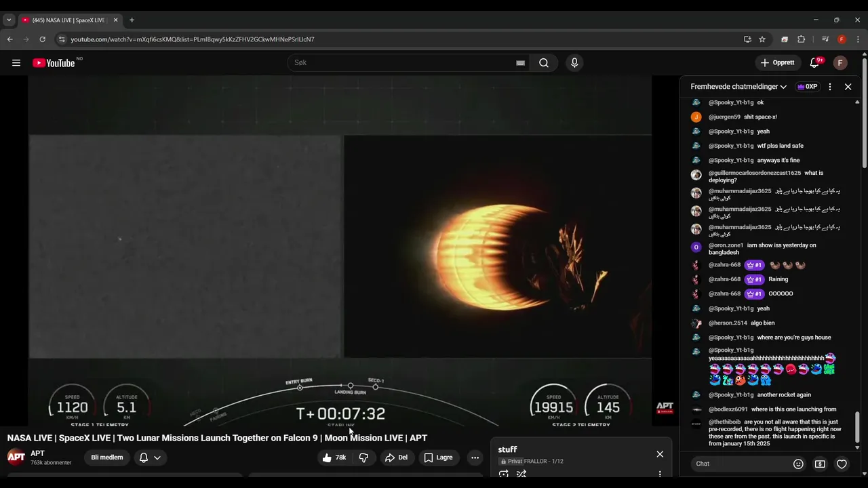Screen dimensions: 868x488
Task: Reload the page
Action: point(42,39)
